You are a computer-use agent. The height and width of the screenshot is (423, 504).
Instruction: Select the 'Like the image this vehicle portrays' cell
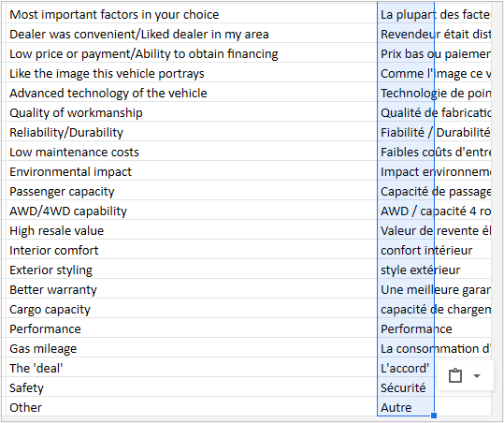[x=192, y=73]
